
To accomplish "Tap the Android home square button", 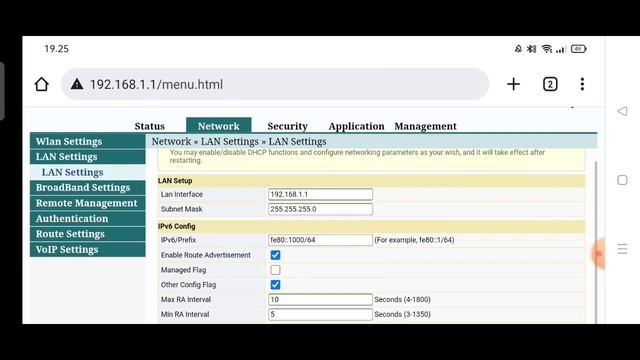I will click(622, 180).
